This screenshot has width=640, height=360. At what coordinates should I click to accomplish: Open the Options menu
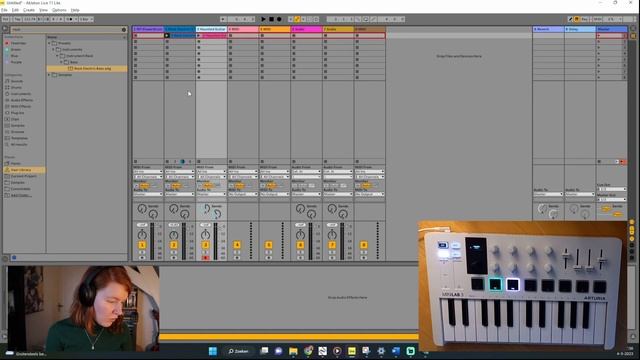[59, 10]
